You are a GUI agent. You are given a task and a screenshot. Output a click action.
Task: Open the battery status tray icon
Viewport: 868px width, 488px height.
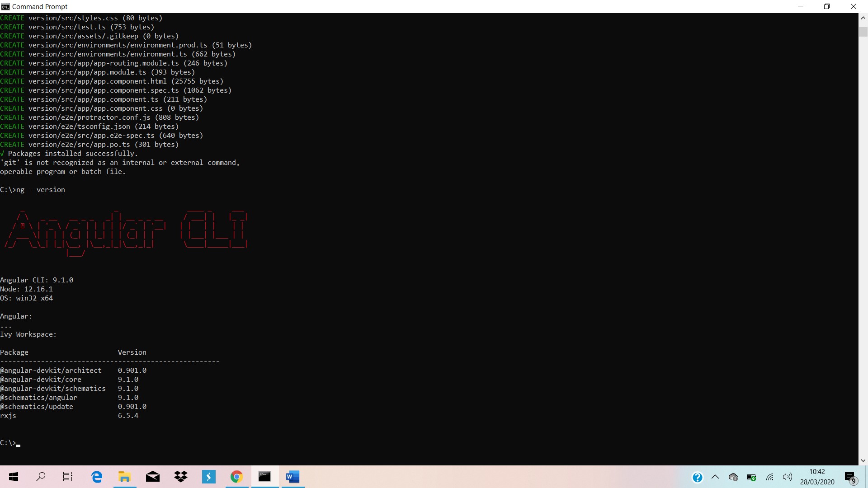coord(751,477)
